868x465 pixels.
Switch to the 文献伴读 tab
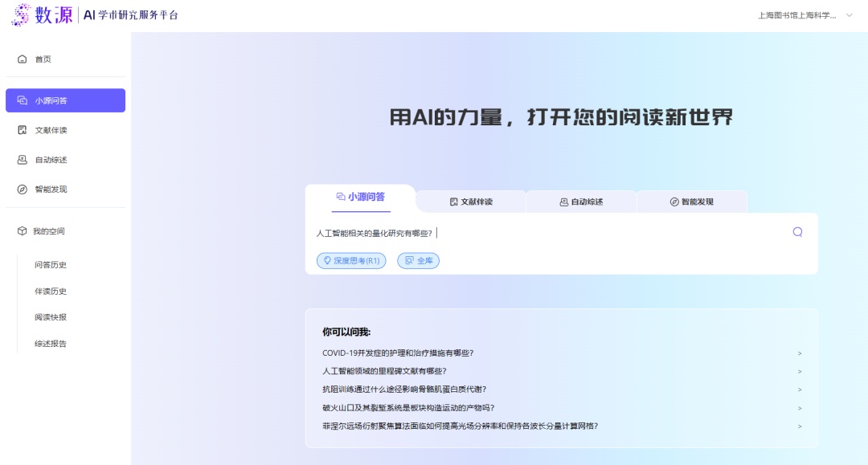pyautogui.click(x=471, y=202)
